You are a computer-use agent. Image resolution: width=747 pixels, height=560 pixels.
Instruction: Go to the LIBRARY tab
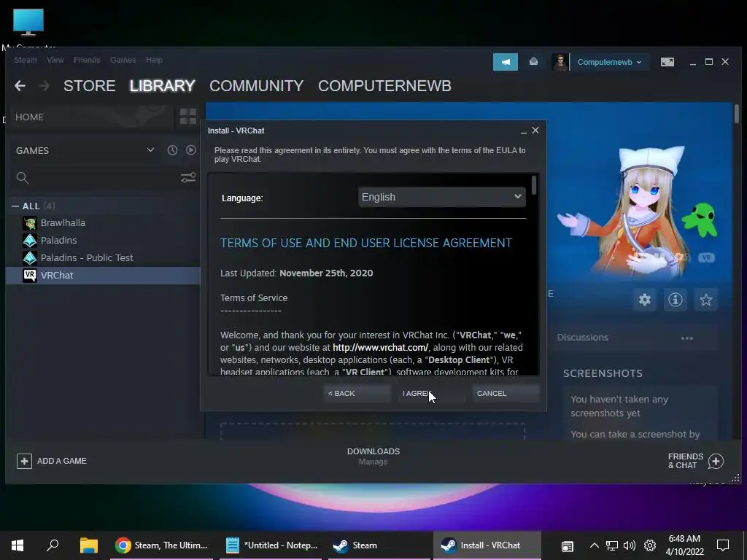162,86
